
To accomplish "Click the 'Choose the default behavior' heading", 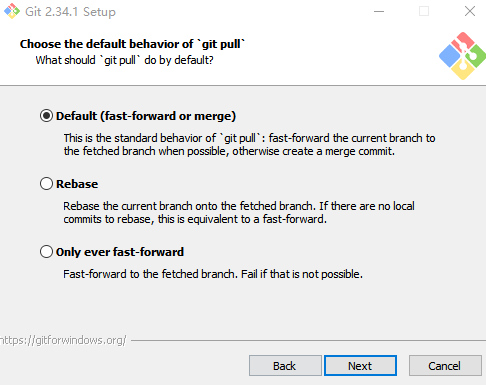I will 132,44.
